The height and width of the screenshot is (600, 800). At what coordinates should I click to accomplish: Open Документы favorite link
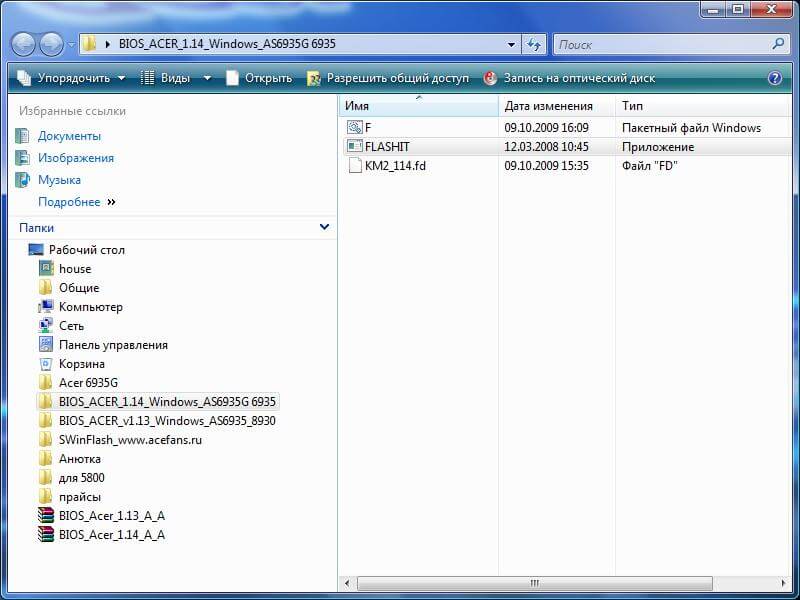[x=69, y=136]
